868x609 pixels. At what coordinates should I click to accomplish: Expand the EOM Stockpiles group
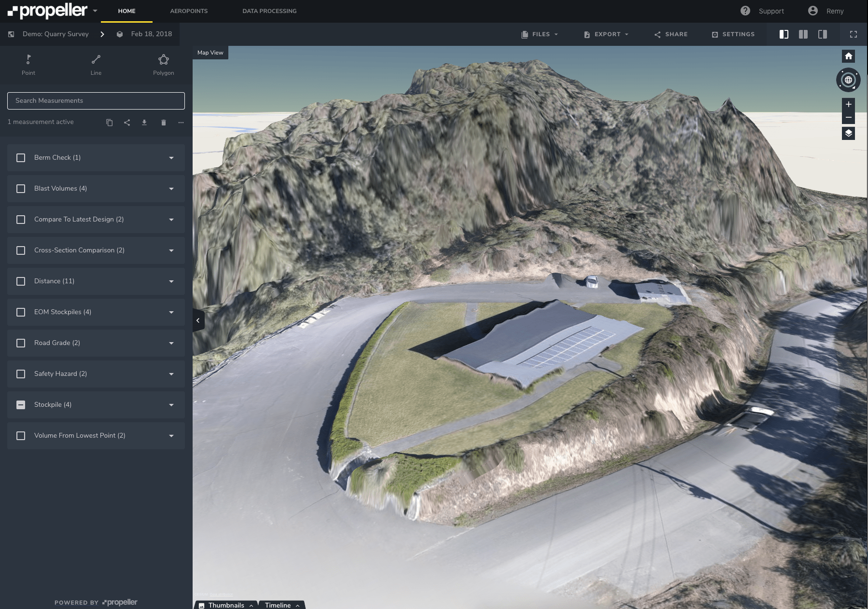point(171,312)
